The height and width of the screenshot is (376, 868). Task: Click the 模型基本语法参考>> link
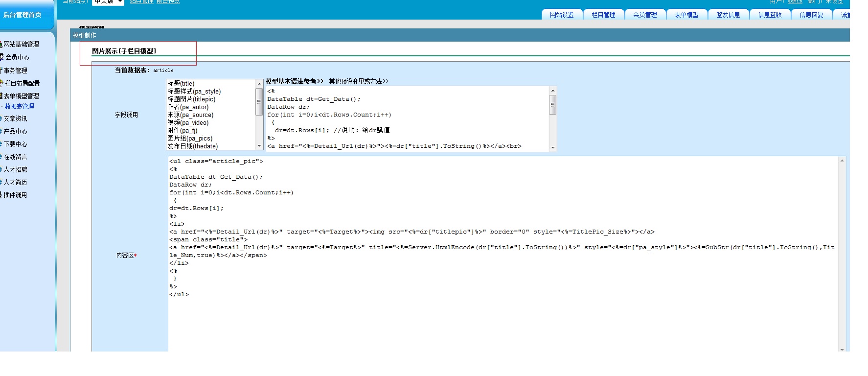[294, 82]
